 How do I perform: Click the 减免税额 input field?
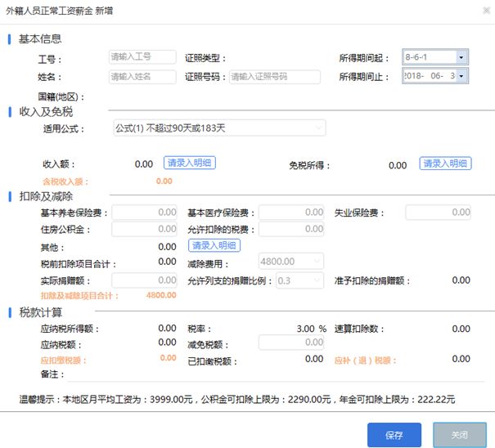pos(291,343)
